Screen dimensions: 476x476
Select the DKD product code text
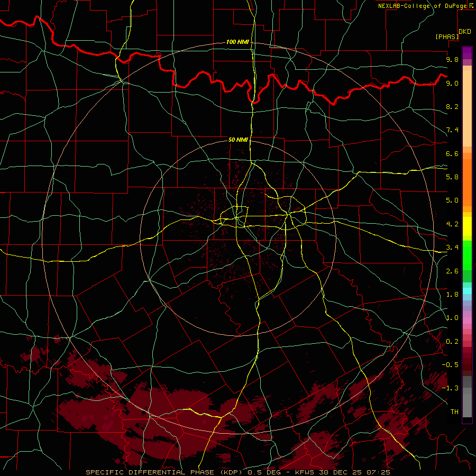pos(464,32)
